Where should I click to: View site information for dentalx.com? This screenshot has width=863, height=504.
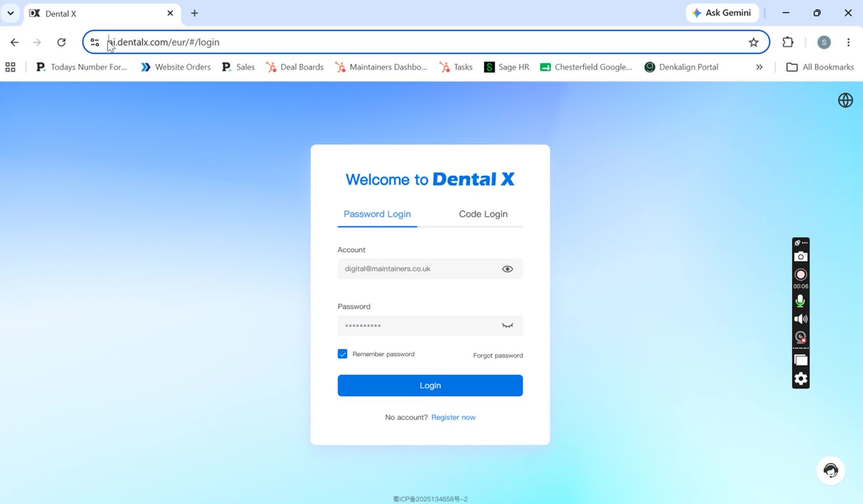[x=95, y=42]
